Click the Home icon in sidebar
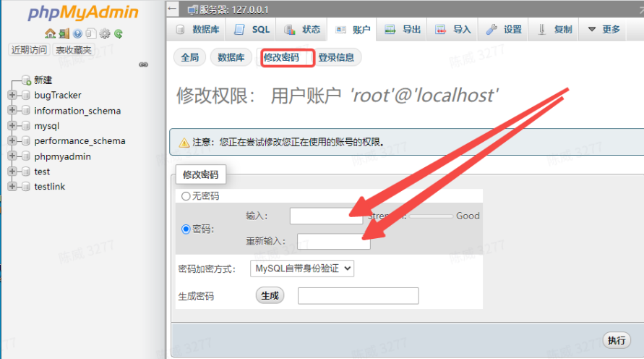644x359 pixels. [x=50, y=33]
